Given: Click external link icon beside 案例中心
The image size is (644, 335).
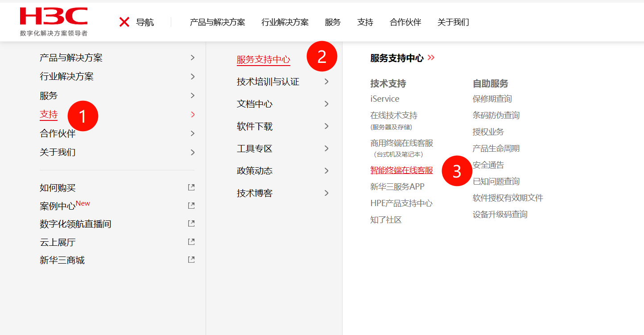Looking at the screenshot, I should coord(191,206).
